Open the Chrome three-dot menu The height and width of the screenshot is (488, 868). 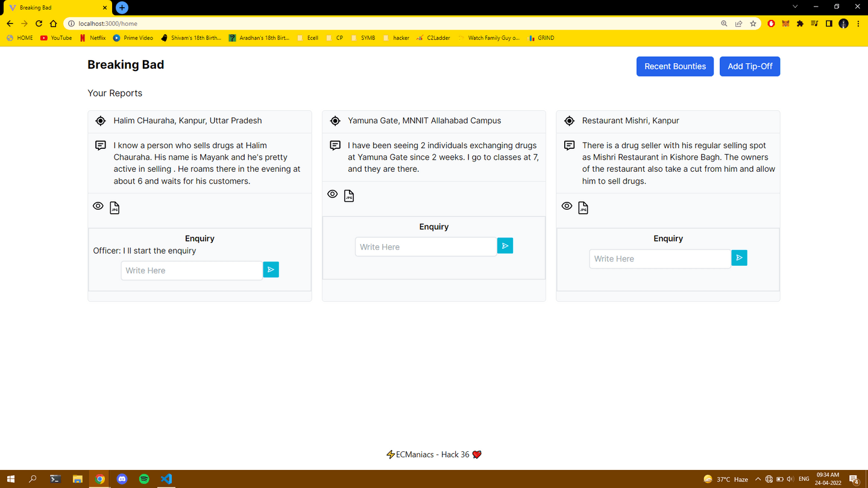point(858,23)
